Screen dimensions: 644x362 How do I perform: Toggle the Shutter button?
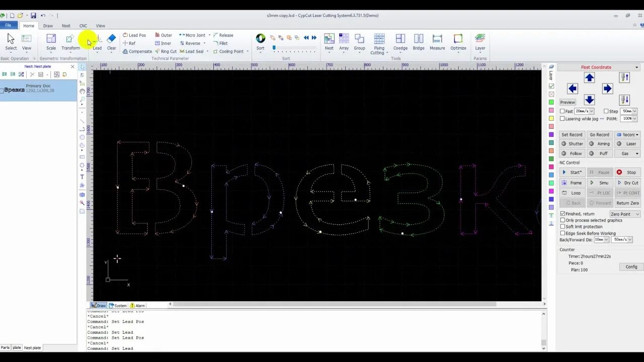click(573, 144)
